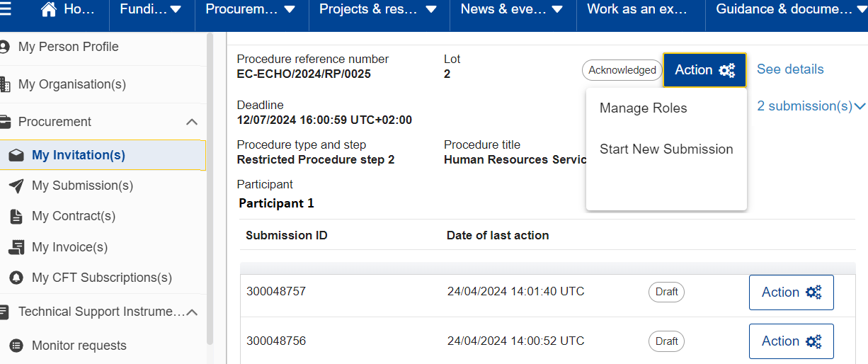Click the My CFT Subscriptions bell icon
This screenshot has width=868, height=364.
click(x=16, y=278)
